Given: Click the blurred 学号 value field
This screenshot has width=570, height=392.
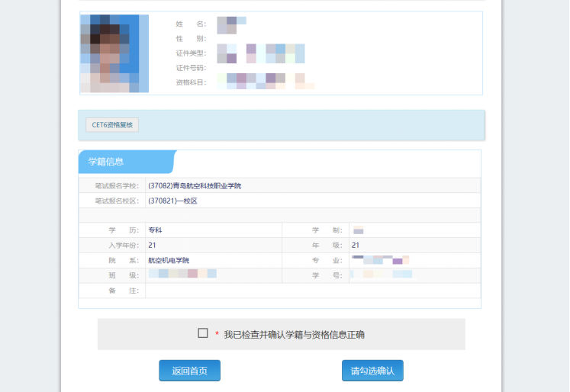Looking at the screenshot, I should coord(381,275).
